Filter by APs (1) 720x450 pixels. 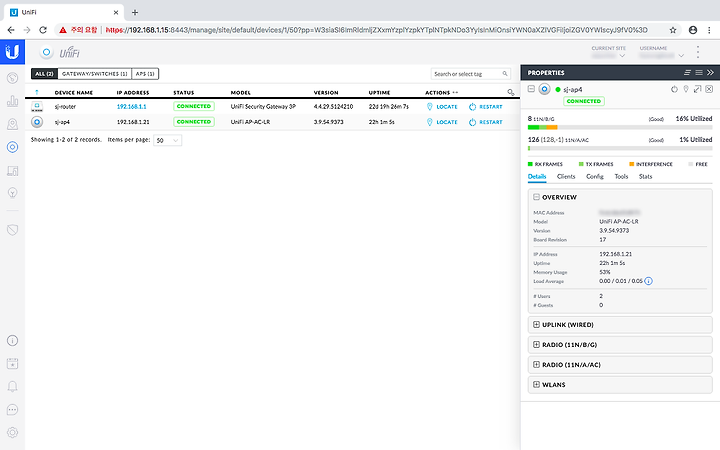[x=145, y=73]
